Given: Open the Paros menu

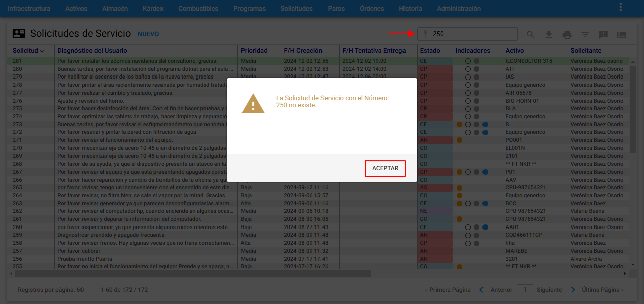Looking at the screenshot, I should [336, 8].
